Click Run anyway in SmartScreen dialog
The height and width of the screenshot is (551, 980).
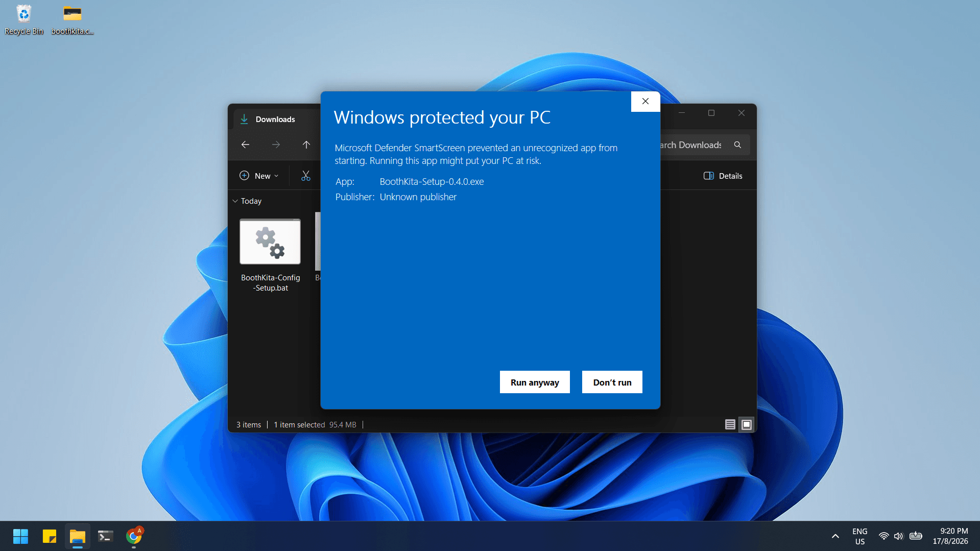pos(535,382)
